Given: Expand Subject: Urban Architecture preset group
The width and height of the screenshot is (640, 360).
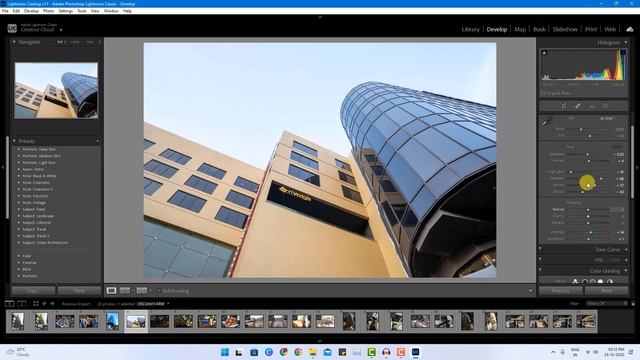Looking at the screenshot, I should click(19, 243).
